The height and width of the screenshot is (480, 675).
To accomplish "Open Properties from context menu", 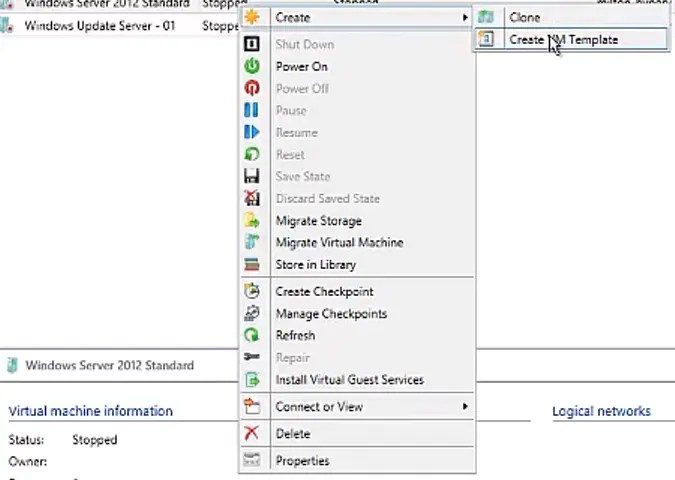I will coord(357,460).
